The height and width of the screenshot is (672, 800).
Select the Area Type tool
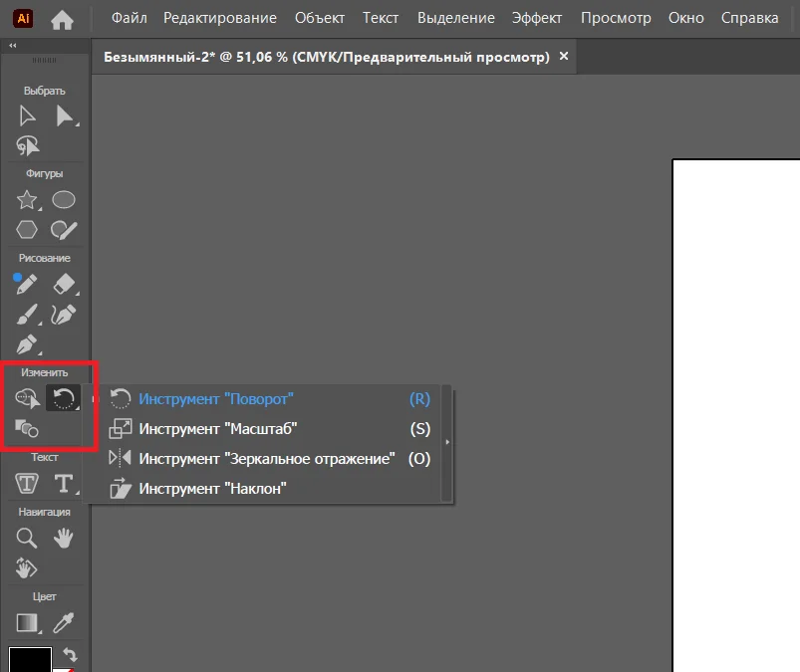pos(27,483)
